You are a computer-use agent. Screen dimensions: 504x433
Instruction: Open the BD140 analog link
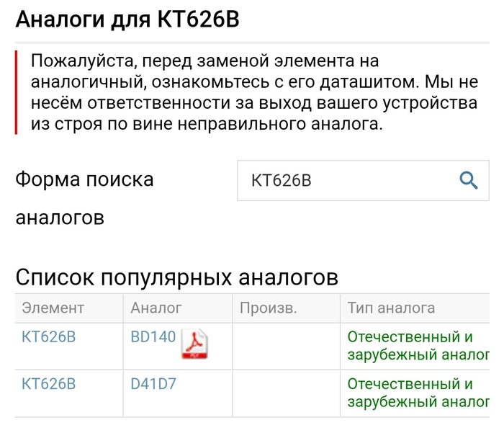[x=153, y=336]
